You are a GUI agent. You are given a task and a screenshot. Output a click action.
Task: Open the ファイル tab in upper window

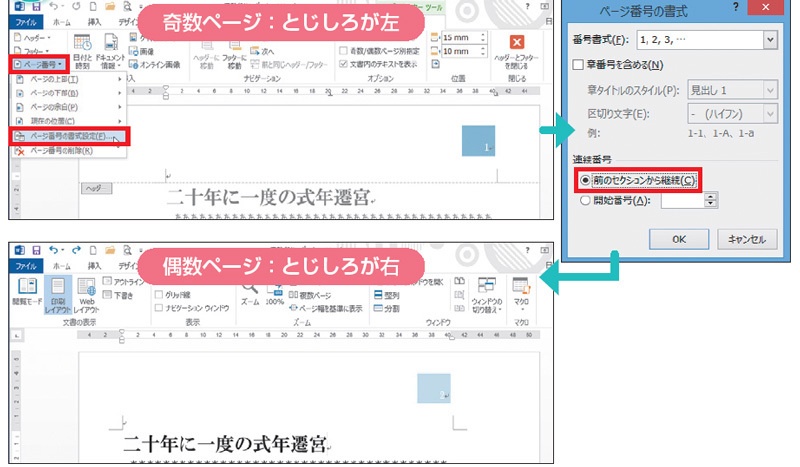(x=24, y=19)
